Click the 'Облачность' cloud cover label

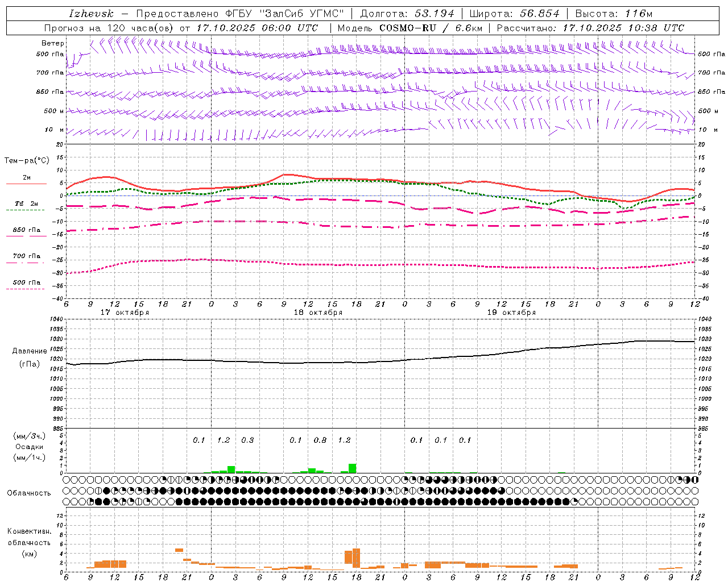(x=29, y=493)
